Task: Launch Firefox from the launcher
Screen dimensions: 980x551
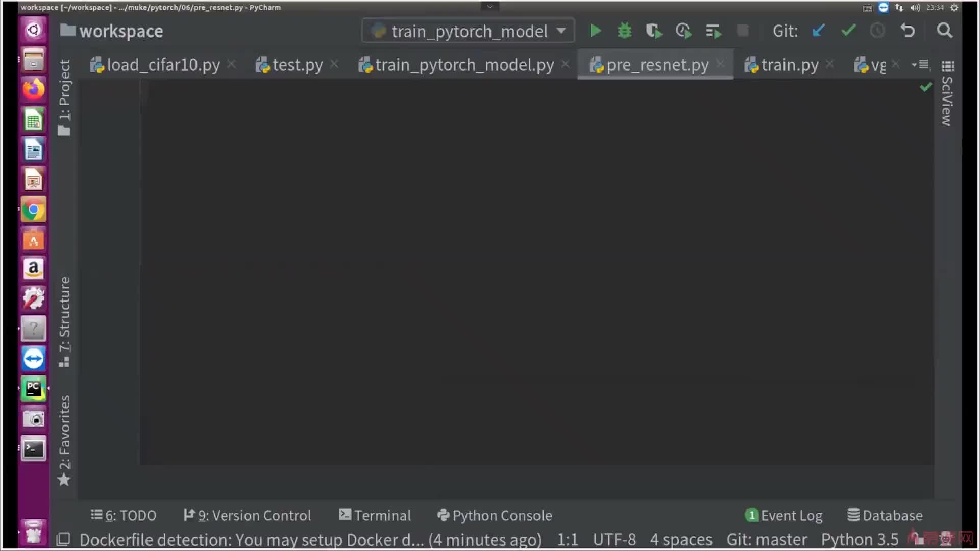Action: coord(34,89)
